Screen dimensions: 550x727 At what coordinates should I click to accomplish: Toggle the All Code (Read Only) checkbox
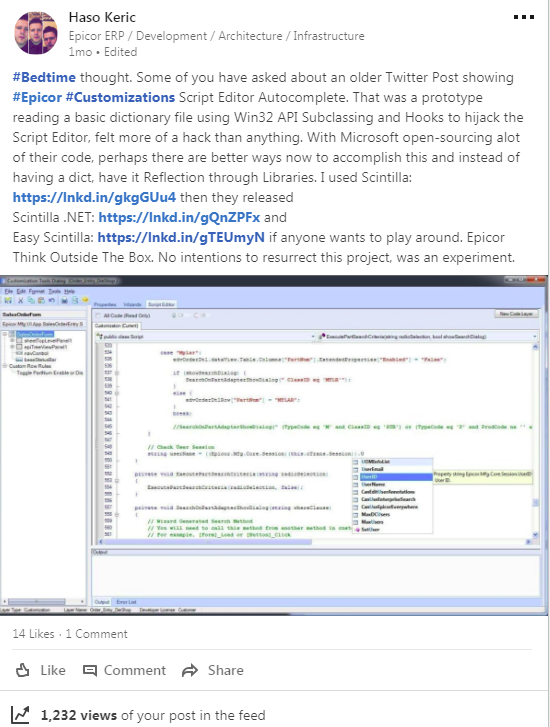[x=98, y=315]
